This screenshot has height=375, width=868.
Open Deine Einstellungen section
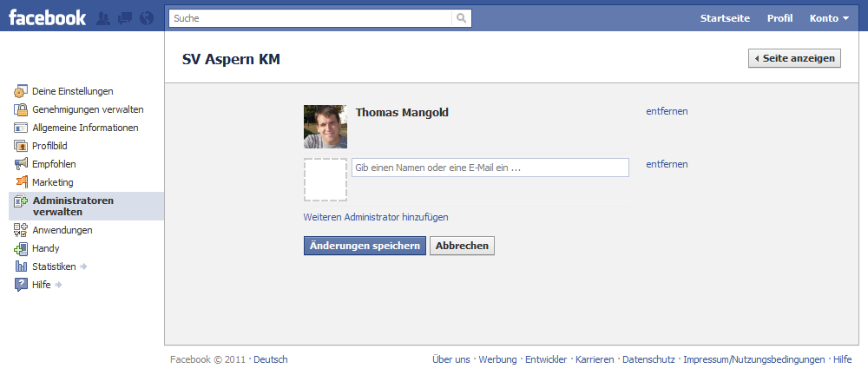pyautogui.click(x=73, y=91)
